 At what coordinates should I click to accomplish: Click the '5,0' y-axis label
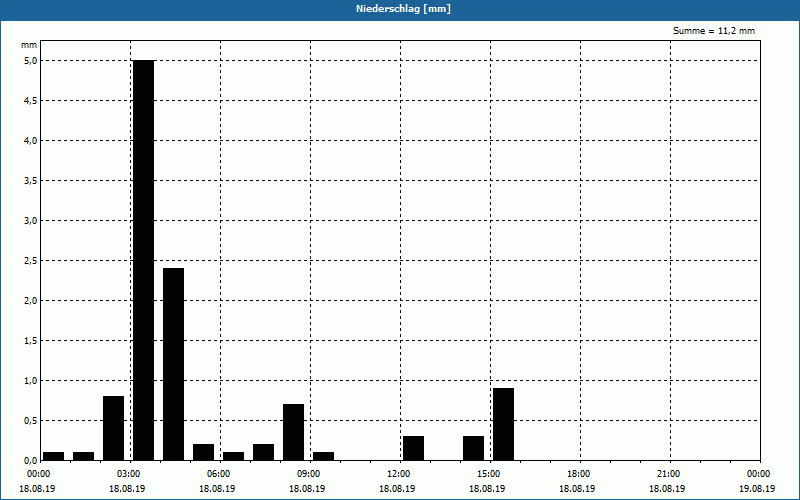point(31,61)
